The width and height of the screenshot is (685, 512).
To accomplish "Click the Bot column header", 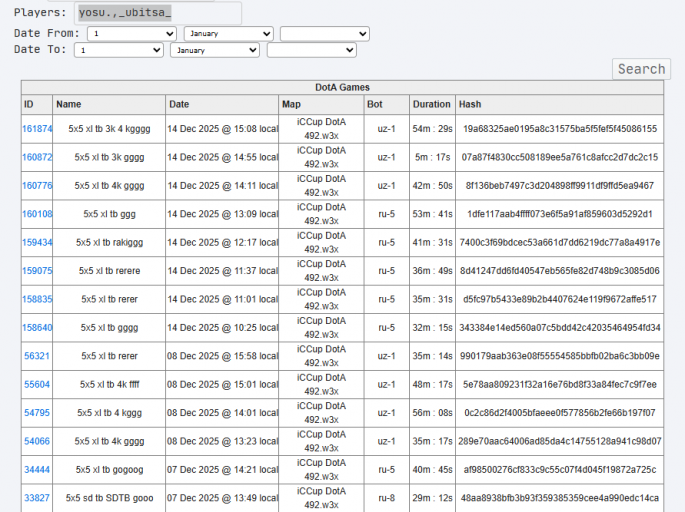I will pyautogui.click(x=387, y=104).
